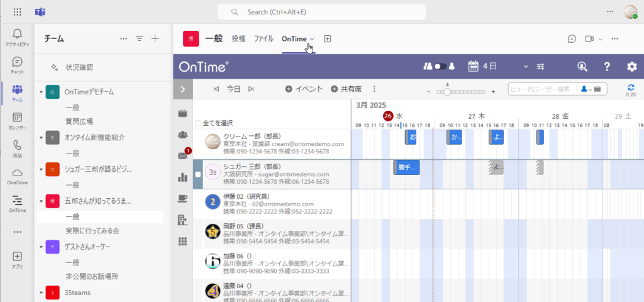Open OnTime calendar view icon in the side panel
Screen dimensions: 644x302
(183, 113)
